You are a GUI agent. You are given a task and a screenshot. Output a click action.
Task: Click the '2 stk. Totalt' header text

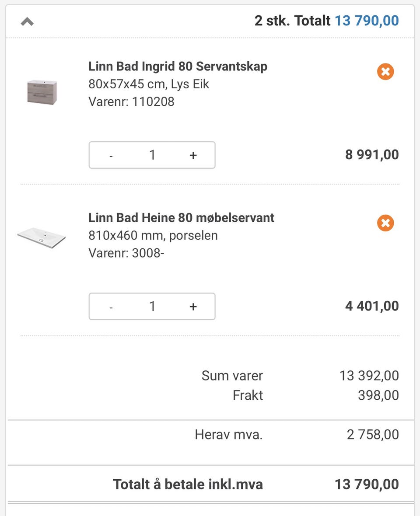point(293,21)
